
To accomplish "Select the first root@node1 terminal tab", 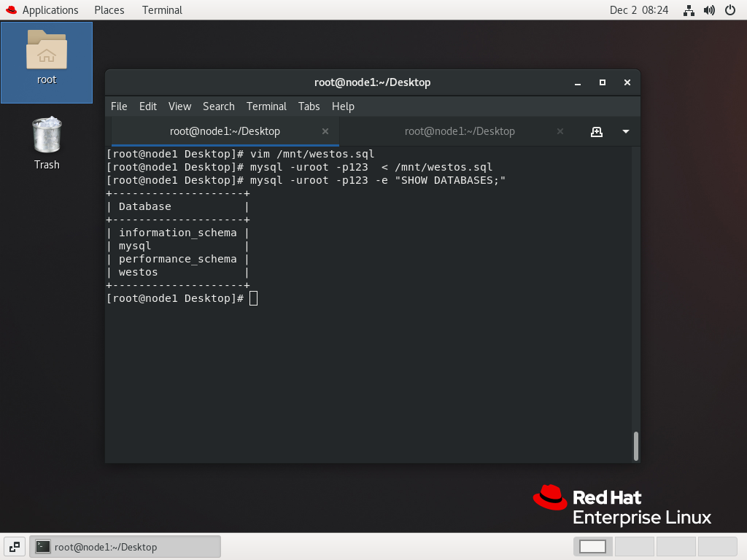I will 225,131.
